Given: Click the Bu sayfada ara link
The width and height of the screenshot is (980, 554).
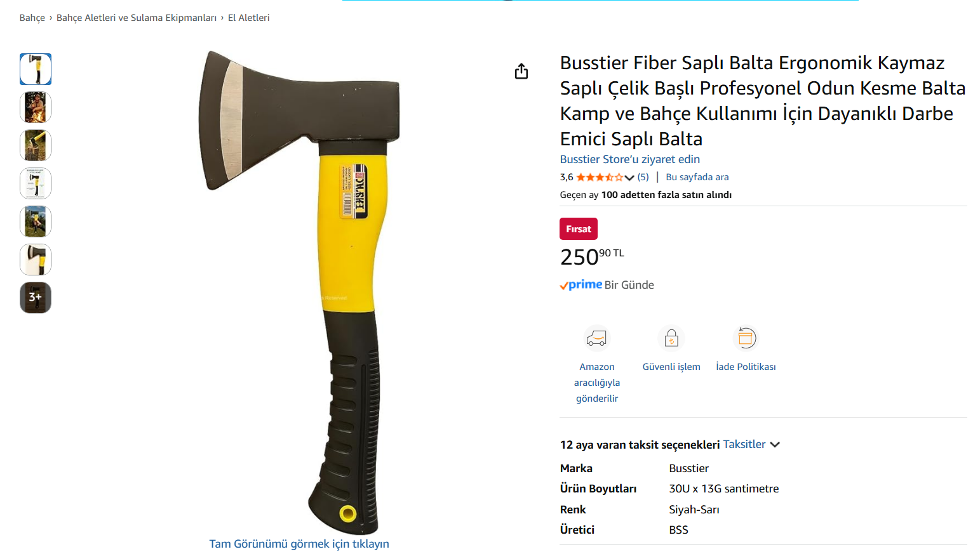Looking at the screenshot, I should point(697,177).
